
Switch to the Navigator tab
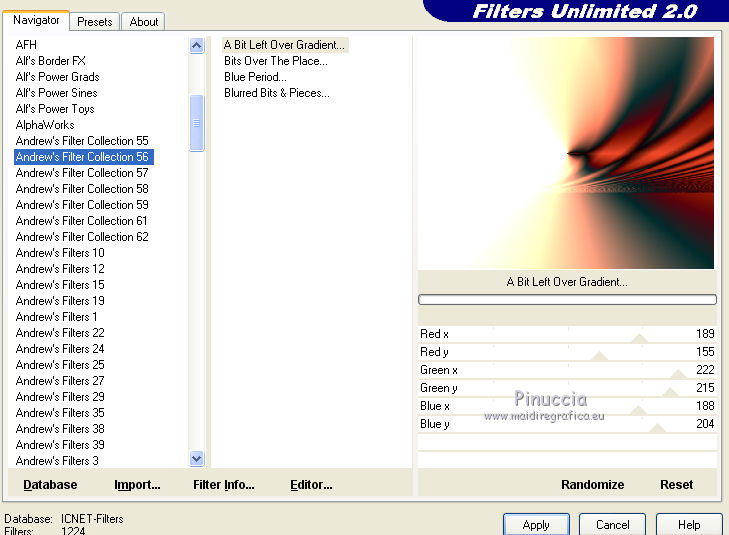click(x=36, y=20)
